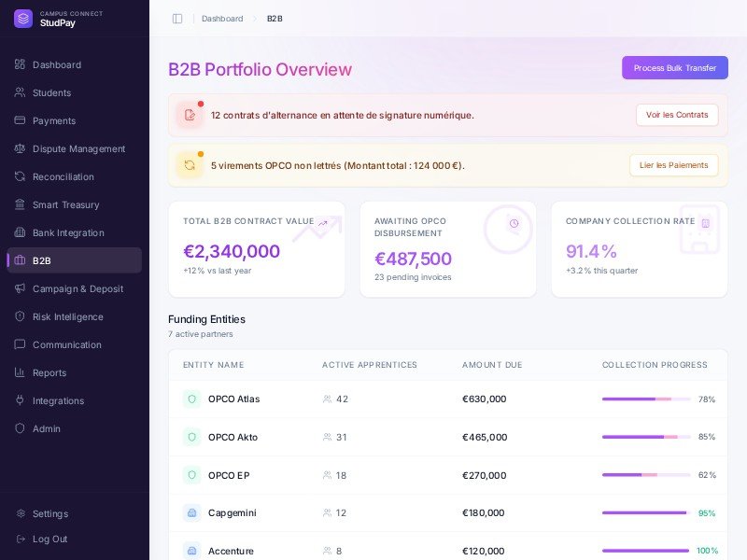Click the OPCO Atlas entity icon

tap(191, 399)
